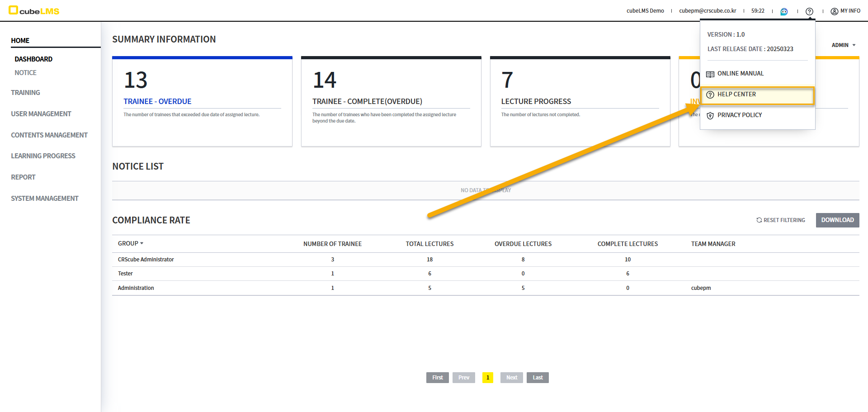
Task: Select Notice under the Home menu
Action: tap(25, 73)
